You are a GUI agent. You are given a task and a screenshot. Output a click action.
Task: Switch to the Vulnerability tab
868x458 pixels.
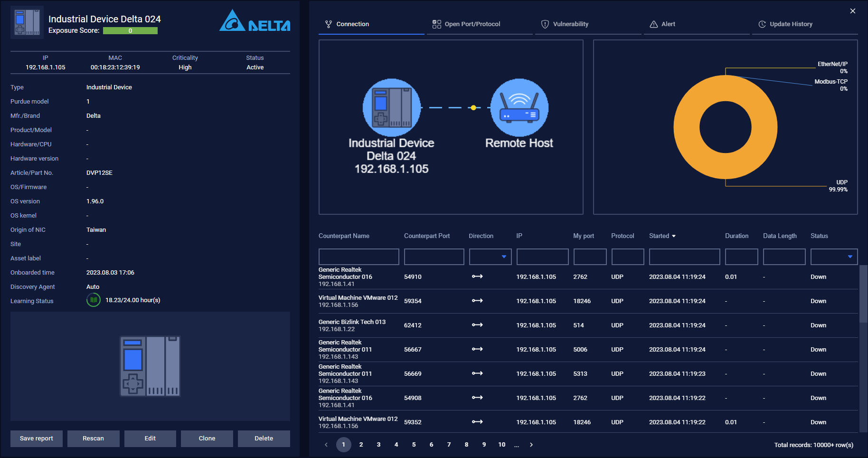pyautogui.click(x=588, y=24)
